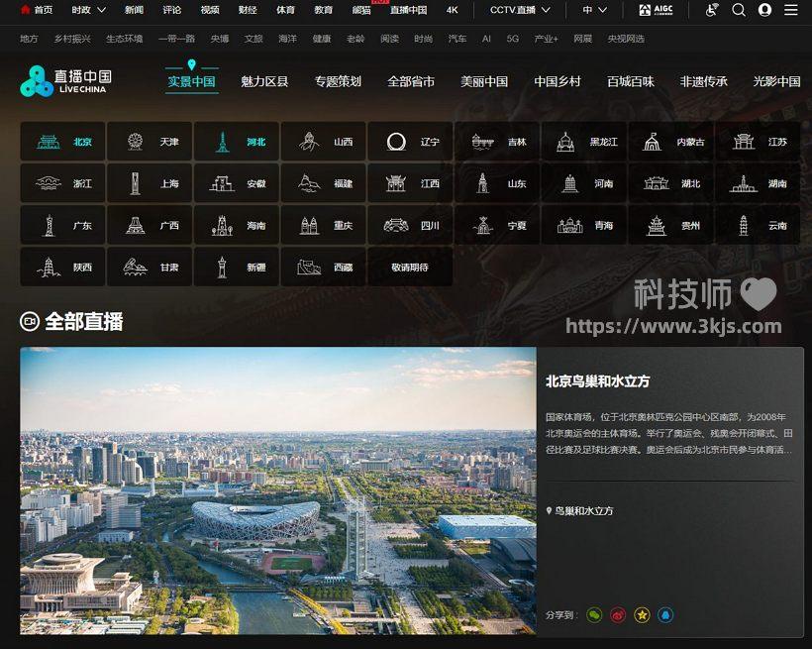Image resolution: width=812 pixels, height=649 pixels.
Task: Open the 中 language dropdown
Action: 594,10
